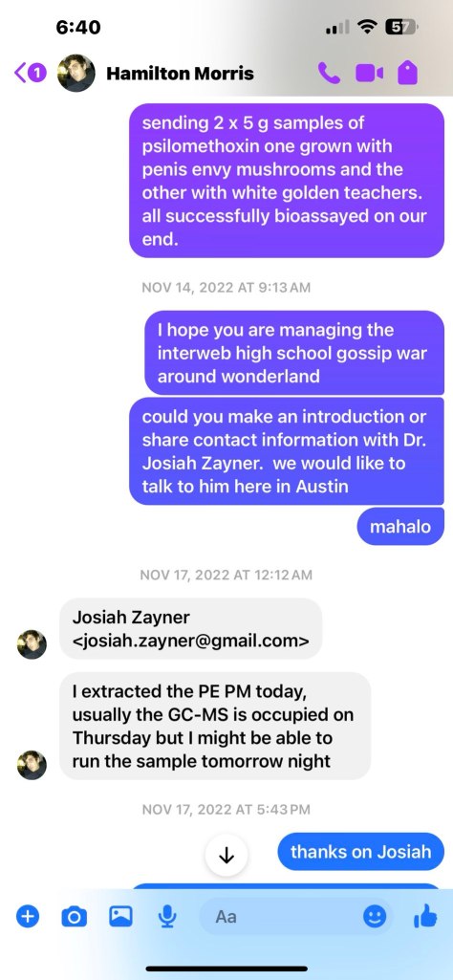This screenshot has width=453, height=980.
Task: Jump to latest messages with down arrow
Action: [x=226, y=856]
